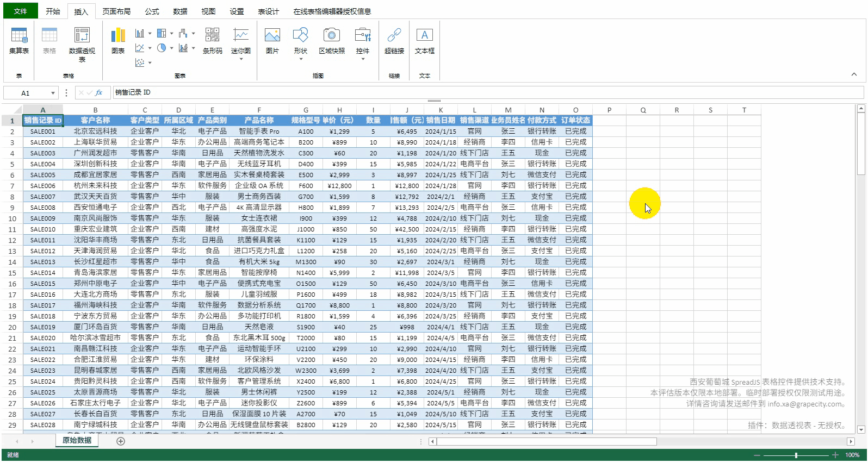
Task: Click inside the formula bar input
Action: pyautogui.click(x=488, y=93)
